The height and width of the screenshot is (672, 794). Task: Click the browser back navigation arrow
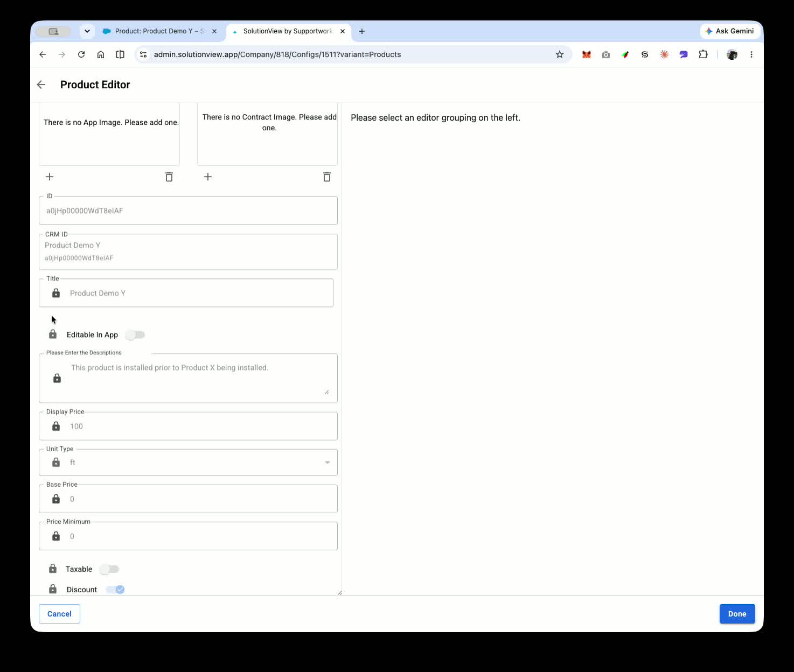43,54
